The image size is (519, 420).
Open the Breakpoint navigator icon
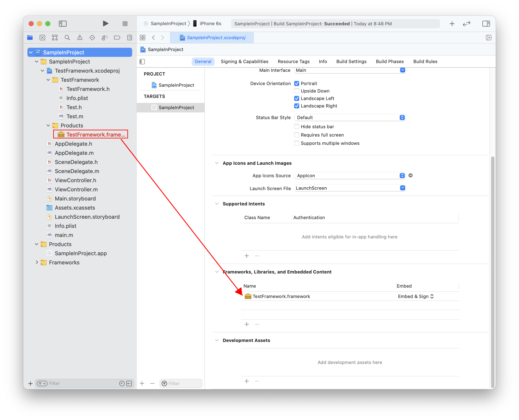pos(117,38)
